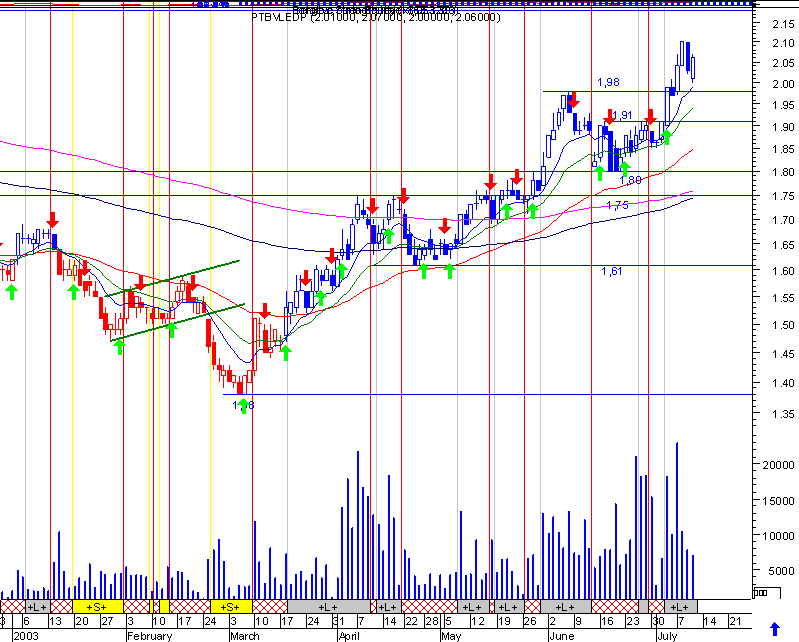
Task: Click the red down arrow beside the 1,91 label
Action: 609,117
